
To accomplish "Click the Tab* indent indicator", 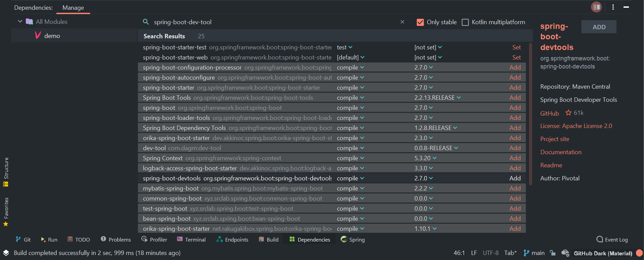I will [x=510, y=253].
